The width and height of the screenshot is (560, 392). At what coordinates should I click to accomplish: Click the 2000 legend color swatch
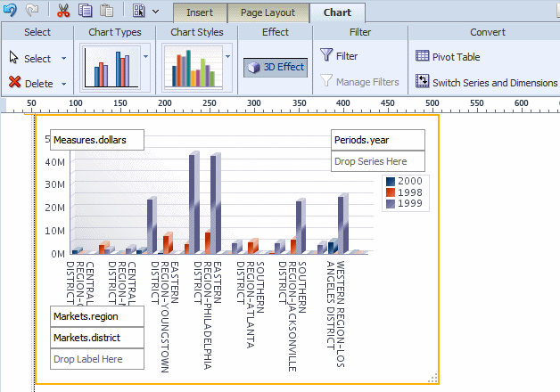tap(391, 182)
